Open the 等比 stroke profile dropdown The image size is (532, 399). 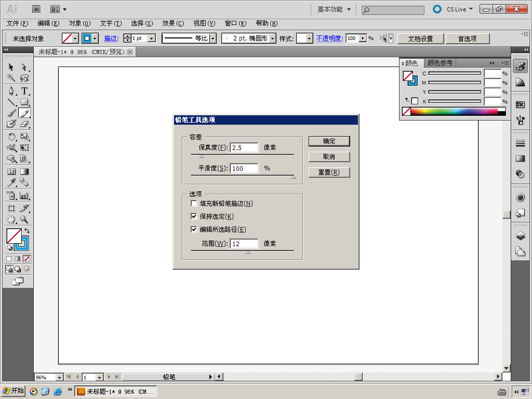click(212, 38)
